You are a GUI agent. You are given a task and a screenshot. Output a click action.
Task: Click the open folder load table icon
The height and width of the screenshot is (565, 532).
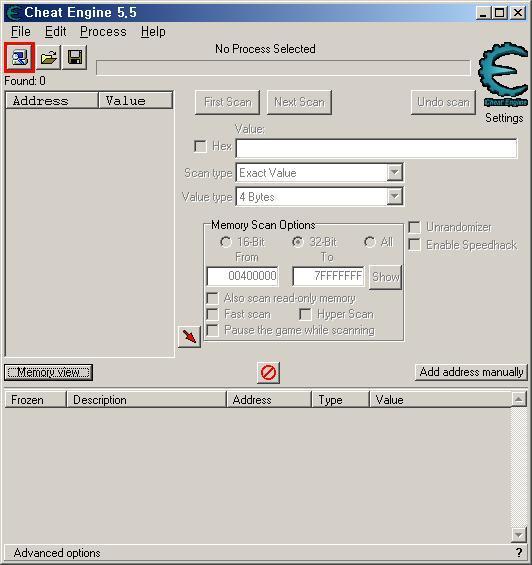(x=48, y=57)
